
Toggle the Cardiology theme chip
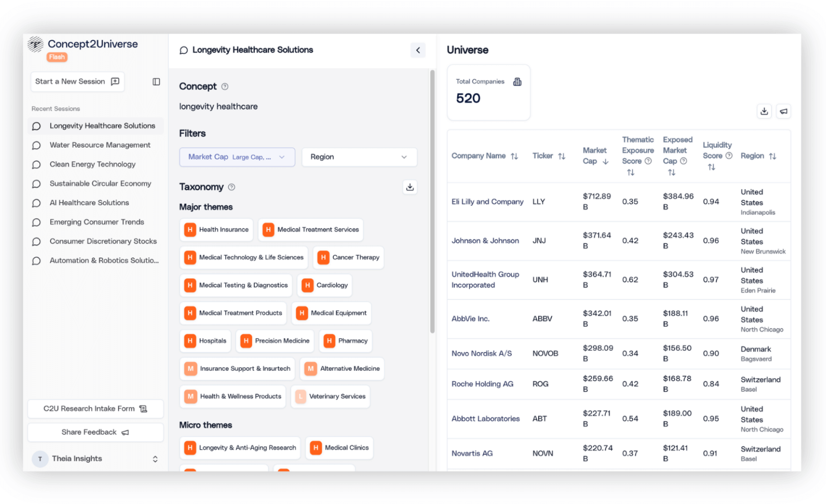pyautogui.click(x=324, y=285)
